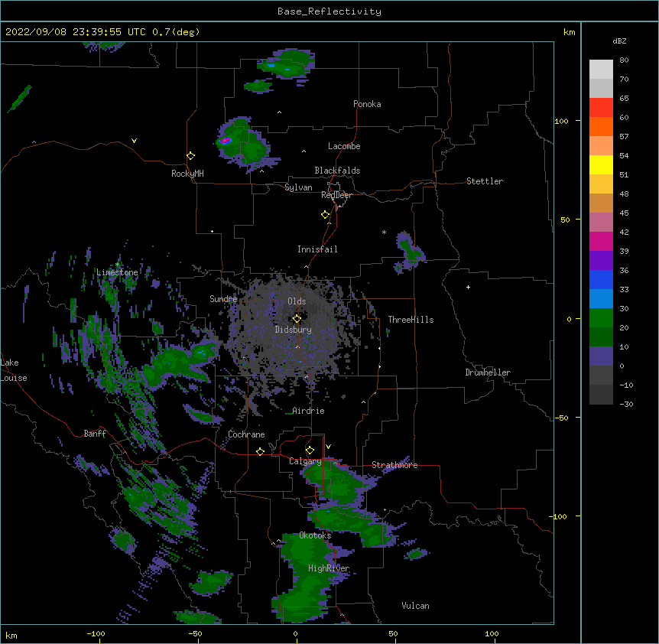Click the Vulcan town label
The image size is (659, 644).
415,606
